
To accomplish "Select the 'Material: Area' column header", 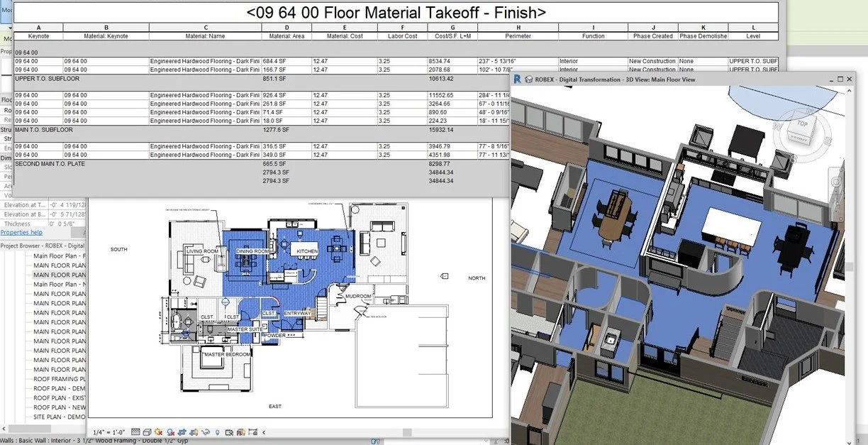I will point(286,35).
